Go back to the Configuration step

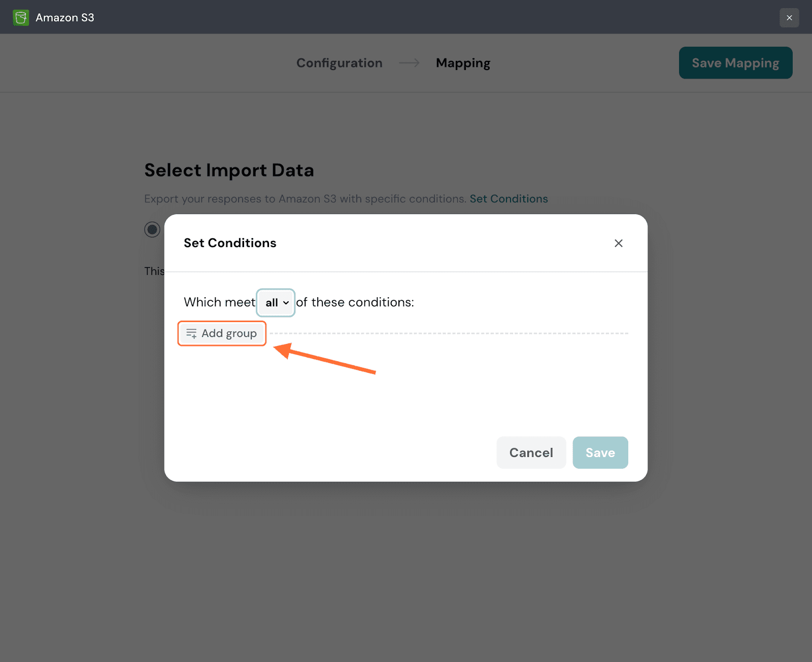pyautogui.click(x=339, y=63)
